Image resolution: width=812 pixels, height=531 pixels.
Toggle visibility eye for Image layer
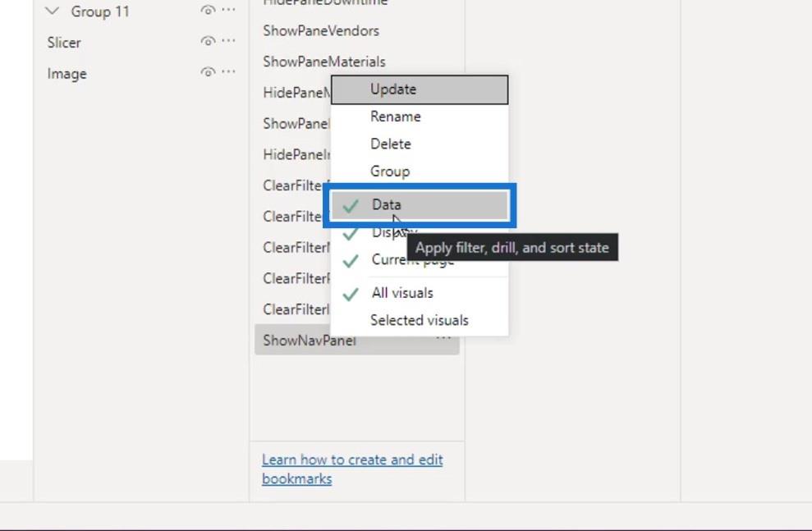pyautogui.click(x=208, y=72)
